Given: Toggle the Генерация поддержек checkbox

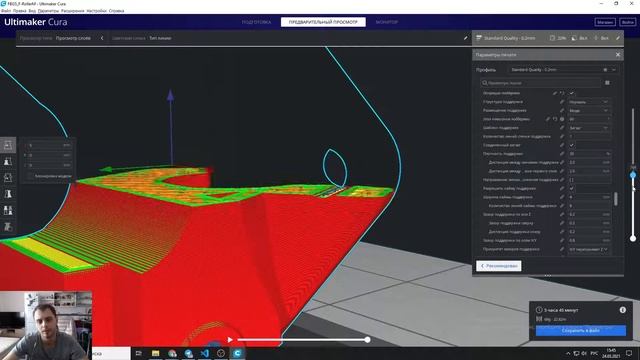Looking at the screenshot, I should [x=571, y=93].
